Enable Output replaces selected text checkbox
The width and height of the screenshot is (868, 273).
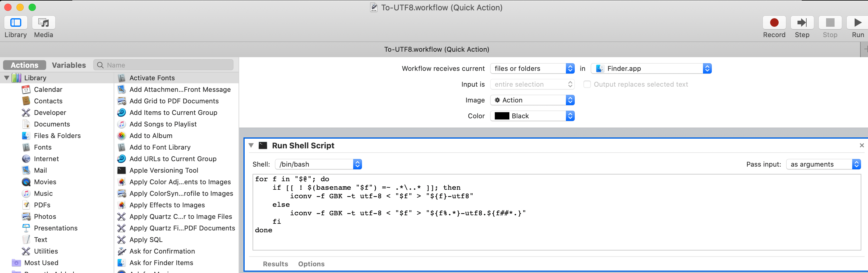click(587, 84)
